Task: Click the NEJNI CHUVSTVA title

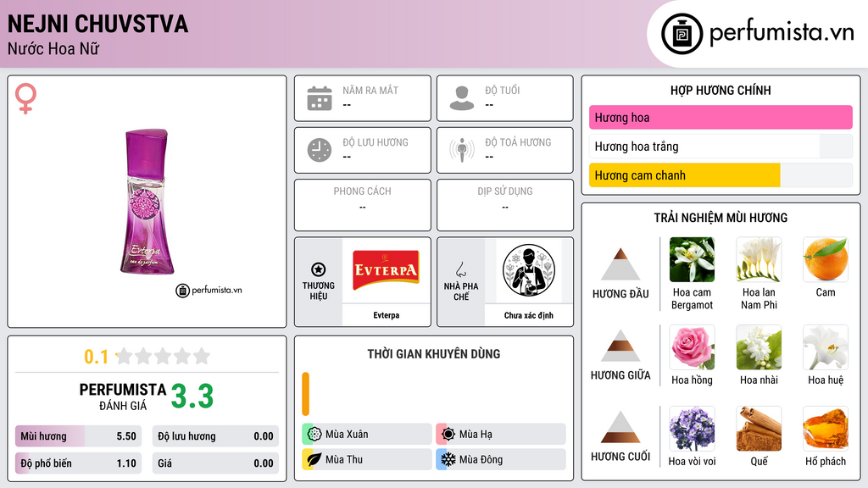Action: pos(98,24)
